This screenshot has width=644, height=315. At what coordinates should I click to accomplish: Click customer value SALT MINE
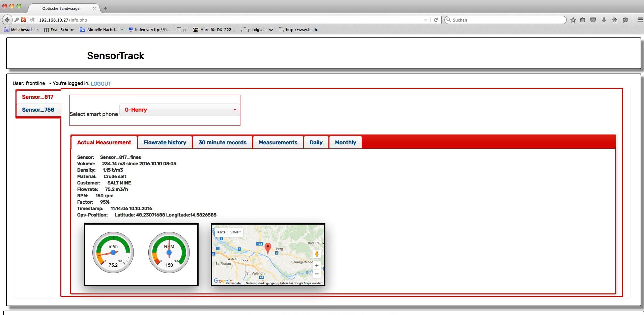click(119, 183)
